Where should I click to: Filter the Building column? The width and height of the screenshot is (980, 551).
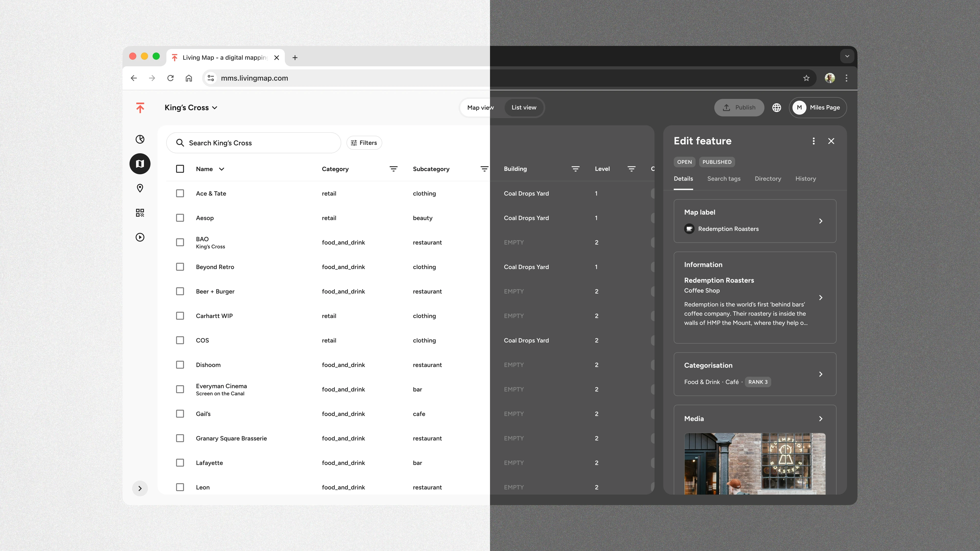coord(575,169)
